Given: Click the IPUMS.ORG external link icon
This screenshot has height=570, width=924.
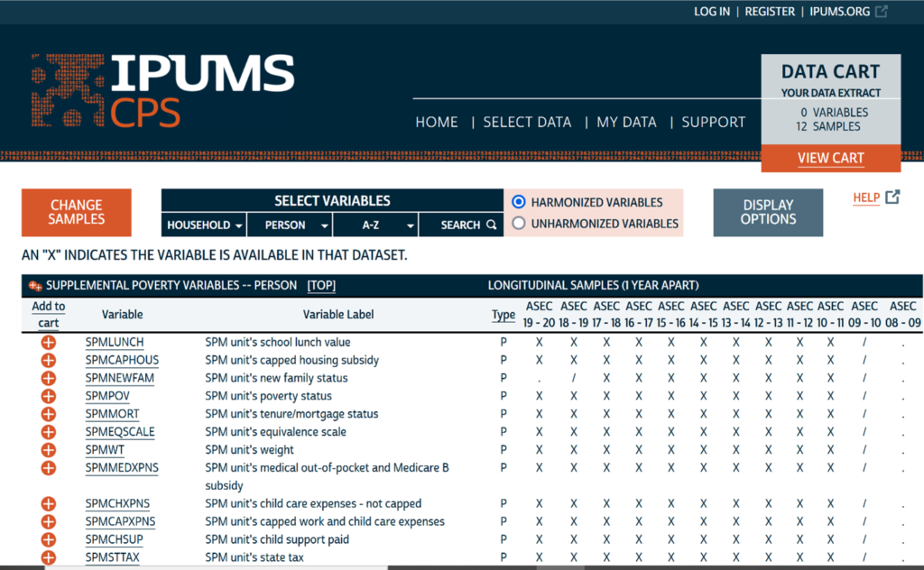Looking at the screenshot, I should [x=882, y=11].
